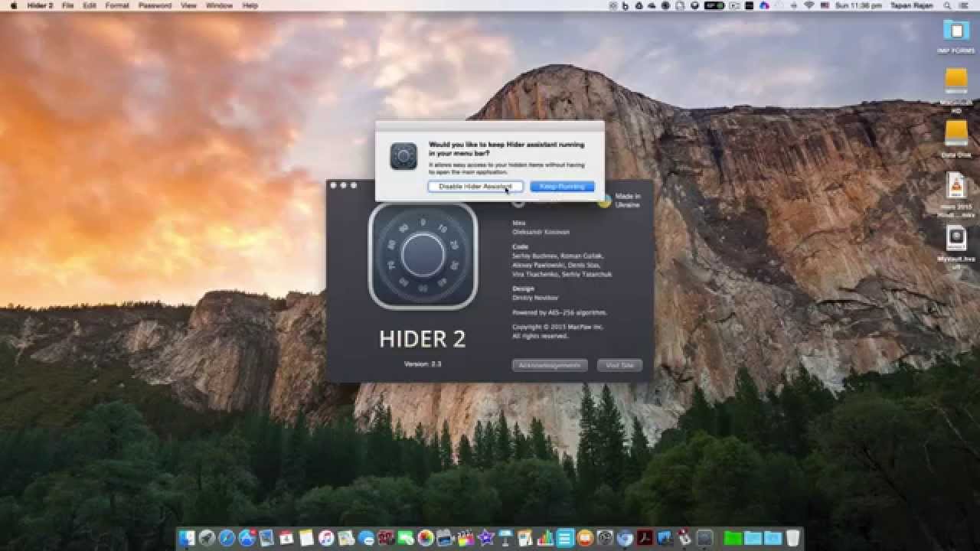Viewport: 980px width, 551px height.
Task: Click the Wi-Fi status icon
Action: pos(809,5)
